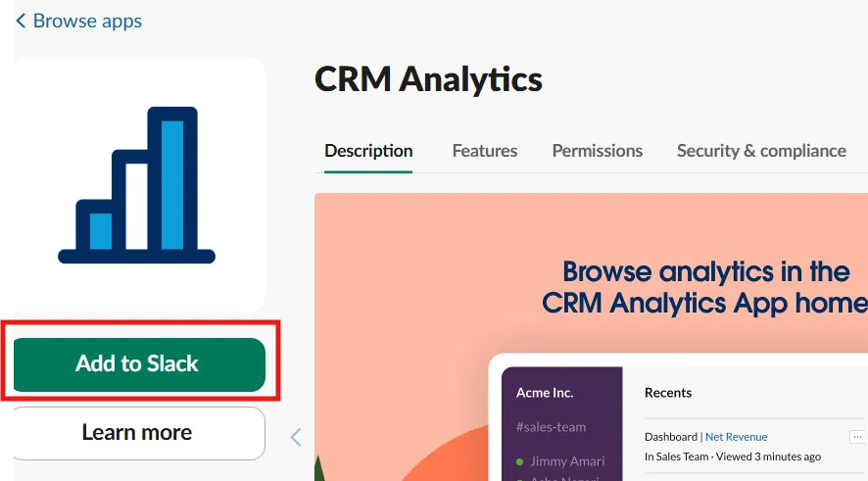Click the 'Viewed 3 minutes ago' text

click(767, 457)
